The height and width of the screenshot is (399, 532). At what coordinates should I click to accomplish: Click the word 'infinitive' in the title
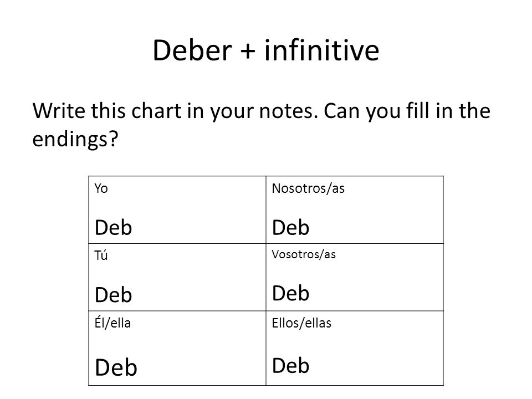pos(321,50)
